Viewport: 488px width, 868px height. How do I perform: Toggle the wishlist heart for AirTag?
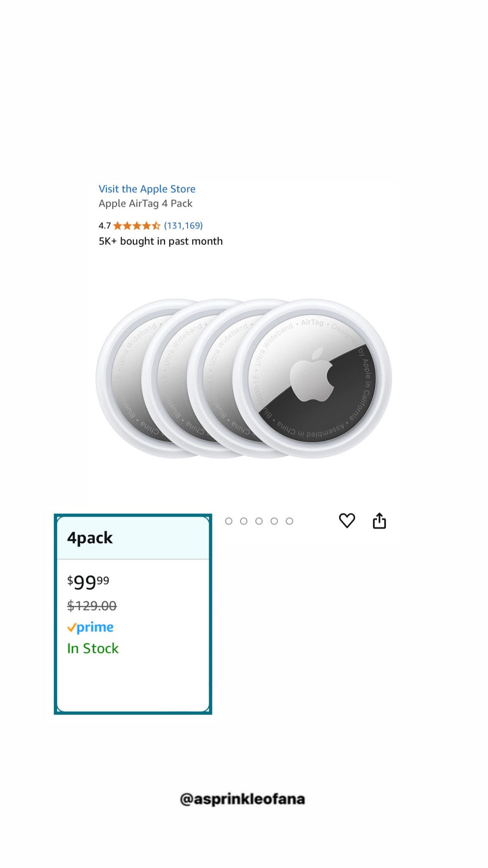(347, 520)
